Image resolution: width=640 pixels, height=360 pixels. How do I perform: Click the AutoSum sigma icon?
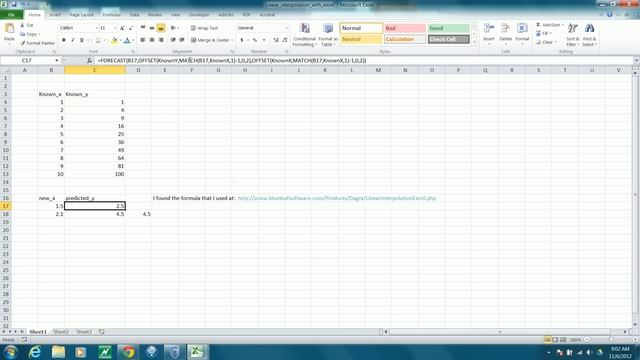[x=538, y=25]
